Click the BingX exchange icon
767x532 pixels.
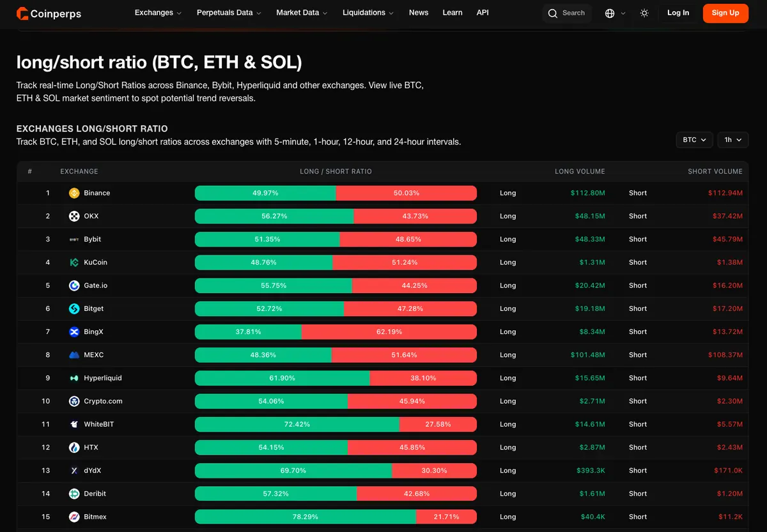(x=74, y=331)
